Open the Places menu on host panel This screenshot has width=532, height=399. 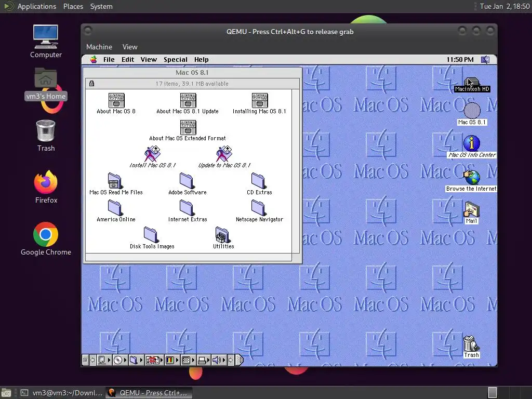click(73, 6)
